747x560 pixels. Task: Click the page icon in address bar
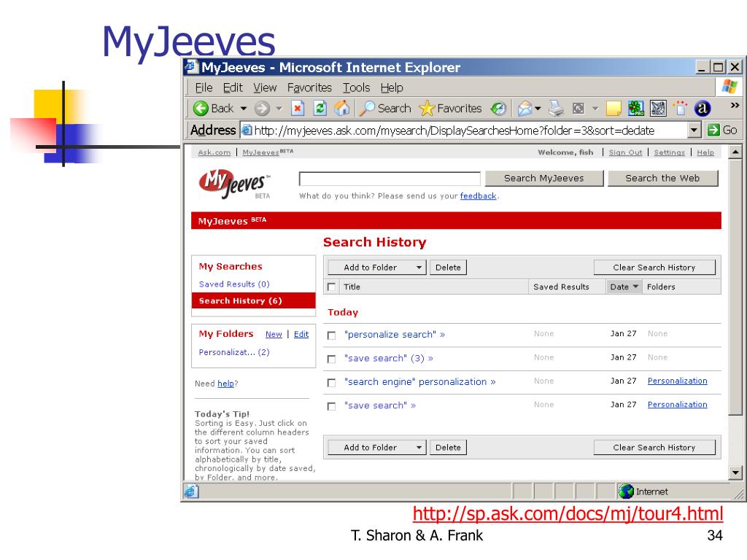click(x=247, y=130)
